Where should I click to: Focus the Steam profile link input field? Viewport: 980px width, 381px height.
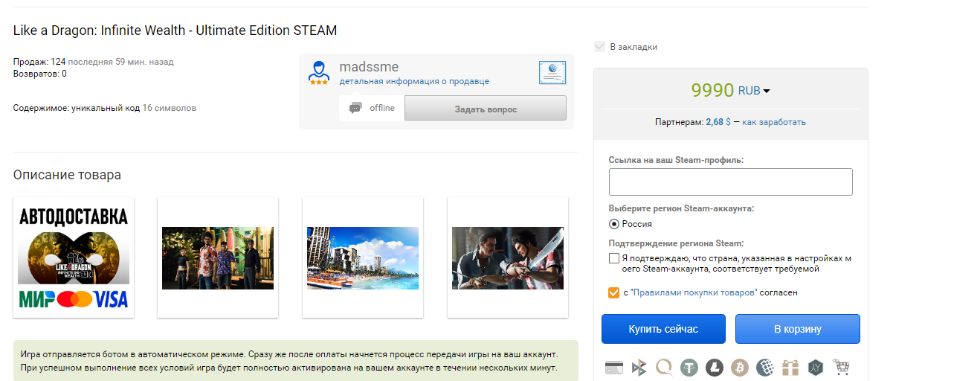click(x=730, y=182)
